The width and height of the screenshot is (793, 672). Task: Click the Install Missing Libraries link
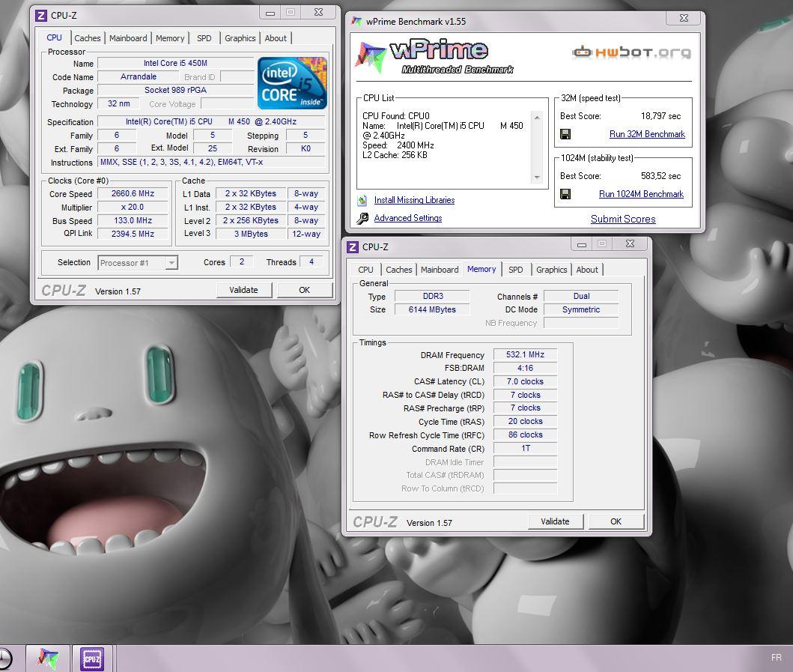coord(414,200)
